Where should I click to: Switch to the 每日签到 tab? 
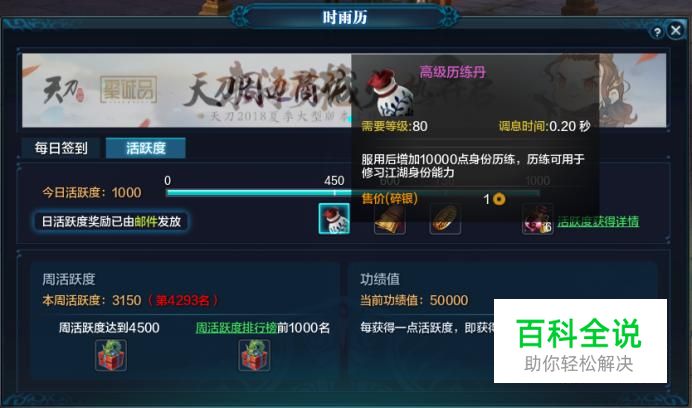coord(61,148)
